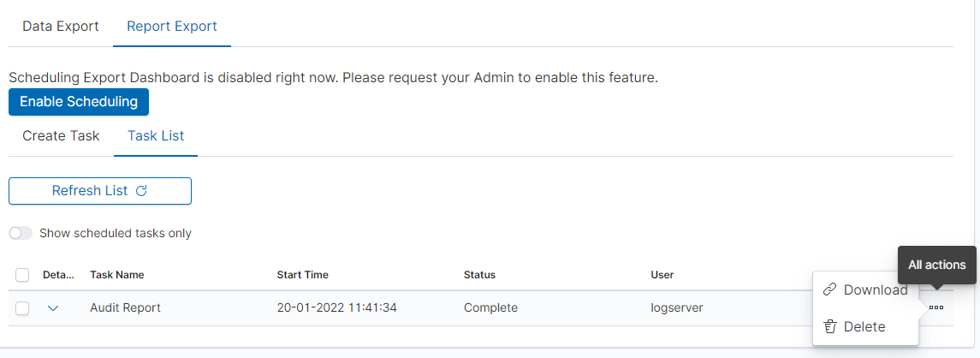Viewport: 980px width, 358px height.
Task: Select the Task List tab
Action: tap(156, 135)
